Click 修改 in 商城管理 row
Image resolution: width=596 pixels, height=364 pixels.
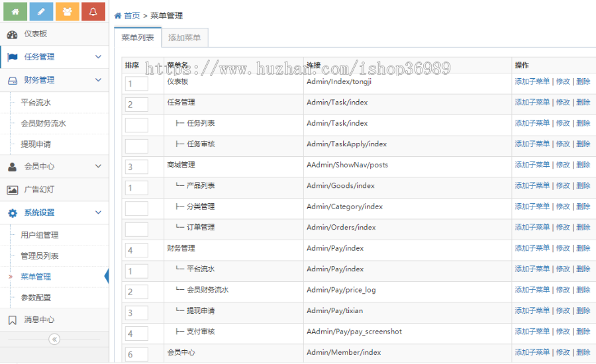point(563,165)
